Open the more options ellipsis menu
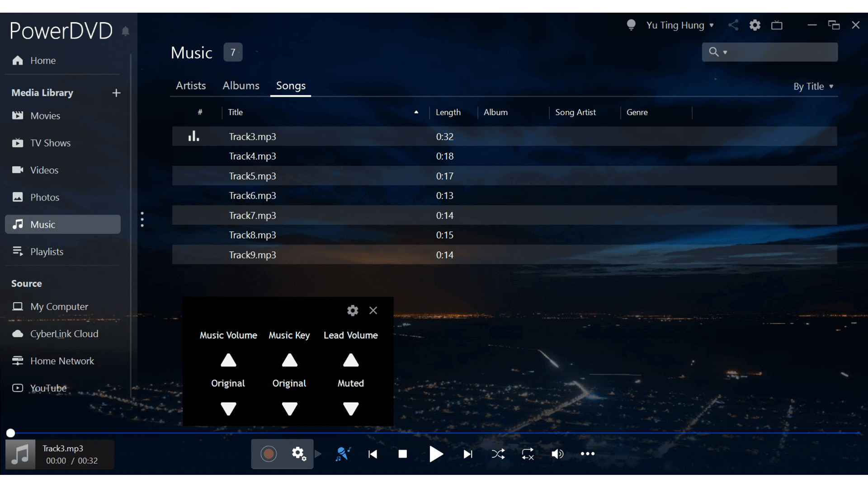This screenshot has width=868, height=488. point(587,454)
